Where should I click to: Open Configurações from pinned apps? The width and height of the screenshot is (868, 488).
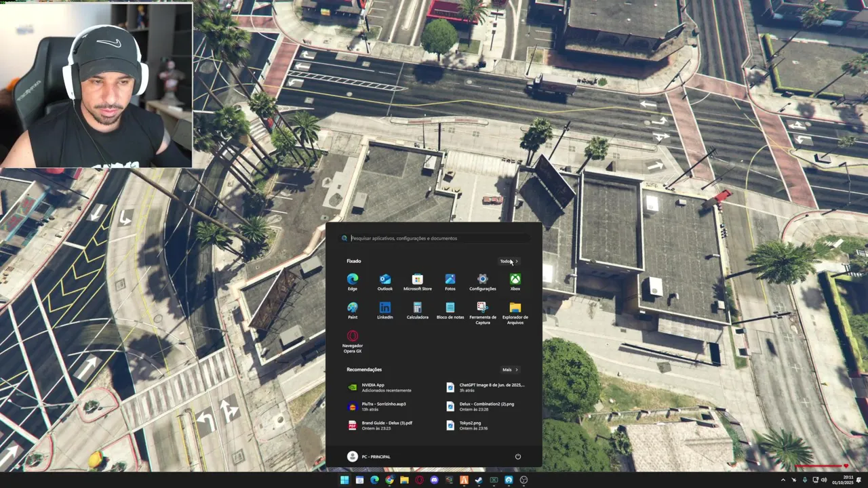click(x=483, y=282)
